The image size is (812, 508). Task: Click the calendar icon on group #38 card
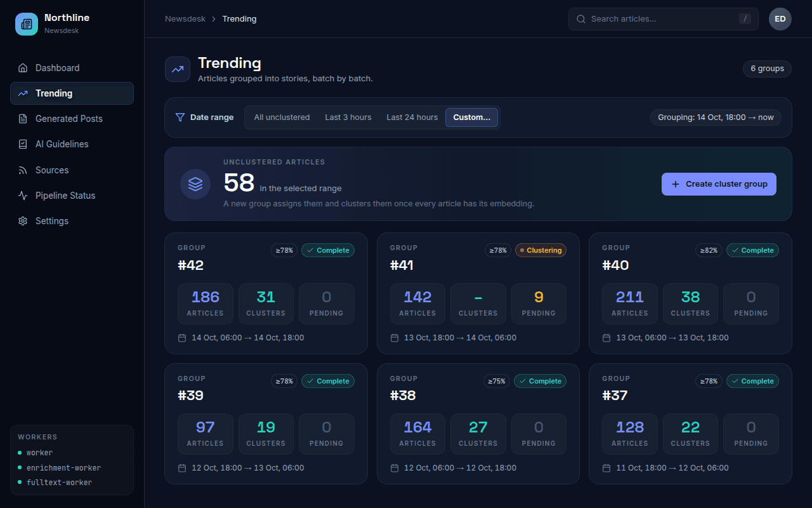(x=395, y=468)
